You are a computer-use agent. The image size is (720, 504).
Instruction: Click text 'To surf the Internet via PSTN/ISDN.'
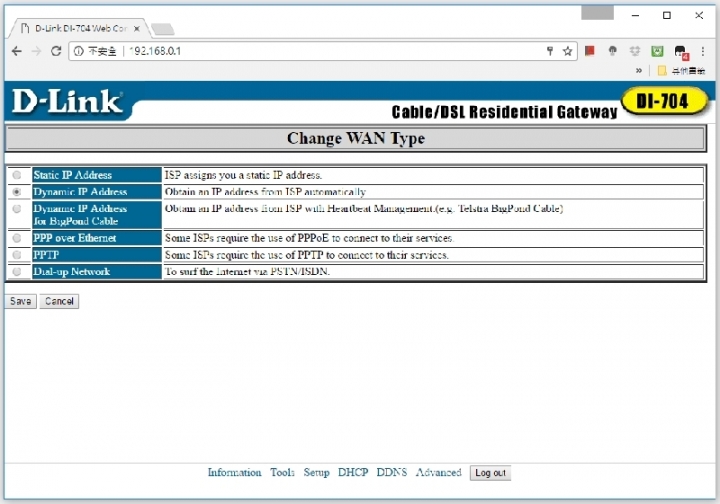click(247, 272)
